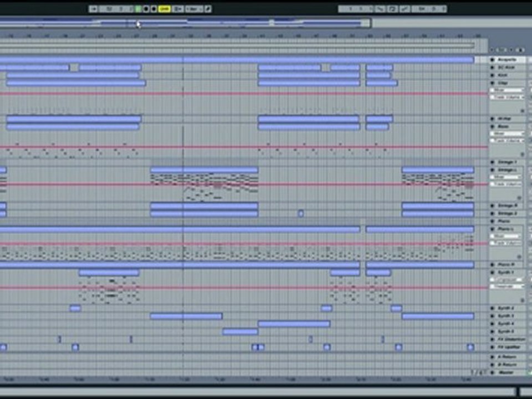Select the SC Kick track title
The image size is (532, 399).
point(506,68)
